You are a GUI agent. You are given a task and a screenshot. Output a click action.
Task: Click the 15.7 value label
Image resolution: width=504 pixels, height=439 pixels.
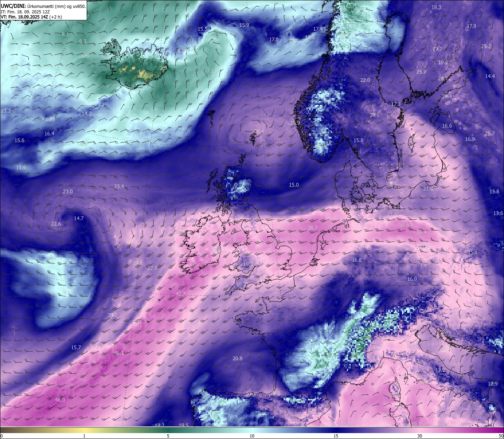(76, 347)
